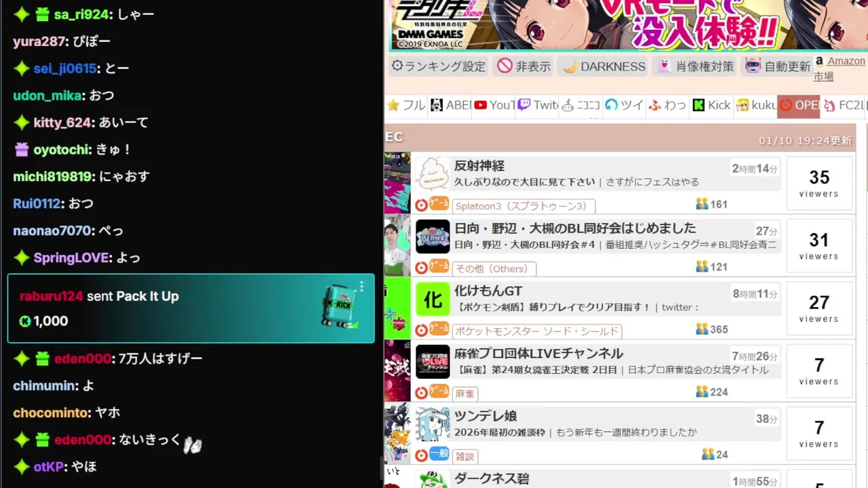Viewport: 868px width, 488px height.
Task: Click the purple gift badge beside oyotochi
Action: point(22,149)
